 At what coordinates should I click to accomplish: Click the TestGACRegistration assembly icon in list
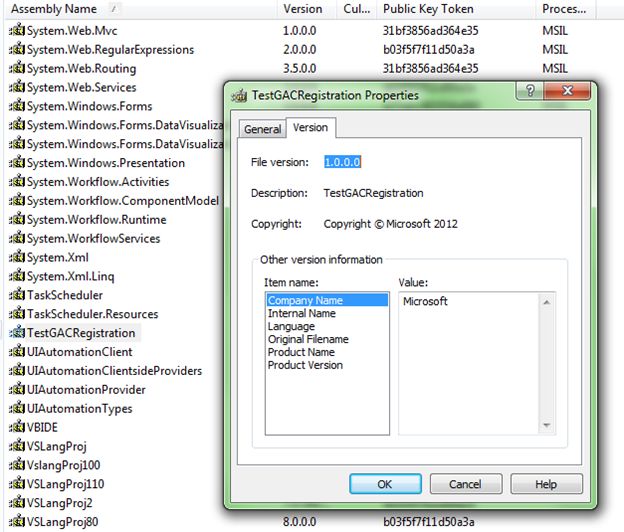(17, 333)
